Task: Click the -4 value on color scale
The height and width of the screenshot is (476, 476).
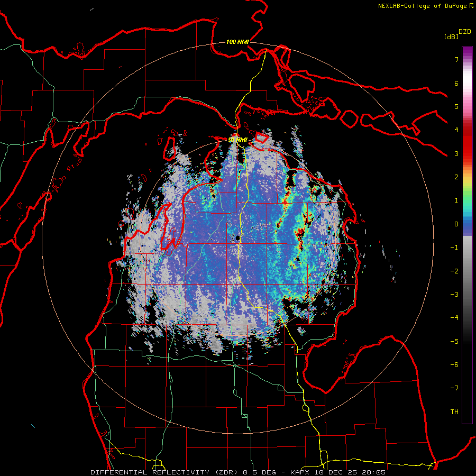Action: pyautogui.click(x=454, y=318)
